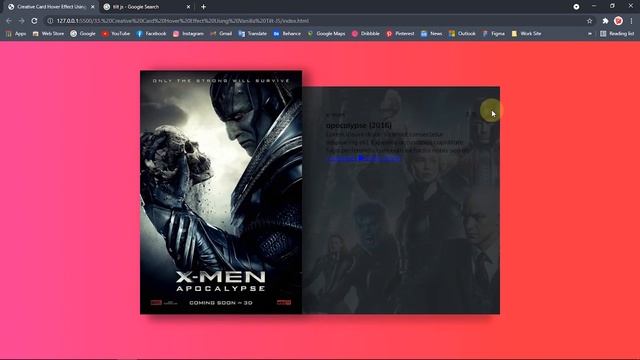Open the YouTube bookmark
This screenshot has width=640, height=360.
click(x=116, y=33)
